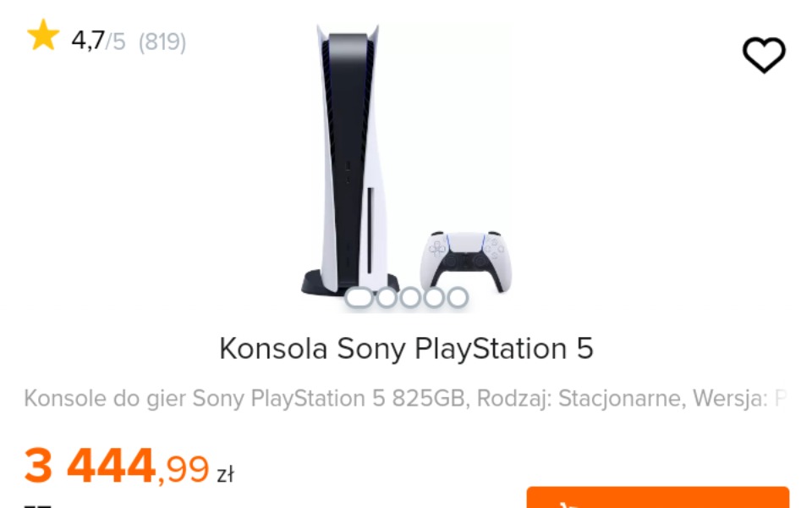This screenshot has width=812, height=508.
Task: Jump to the third gallery dot
Action: (x=411, y=297)
